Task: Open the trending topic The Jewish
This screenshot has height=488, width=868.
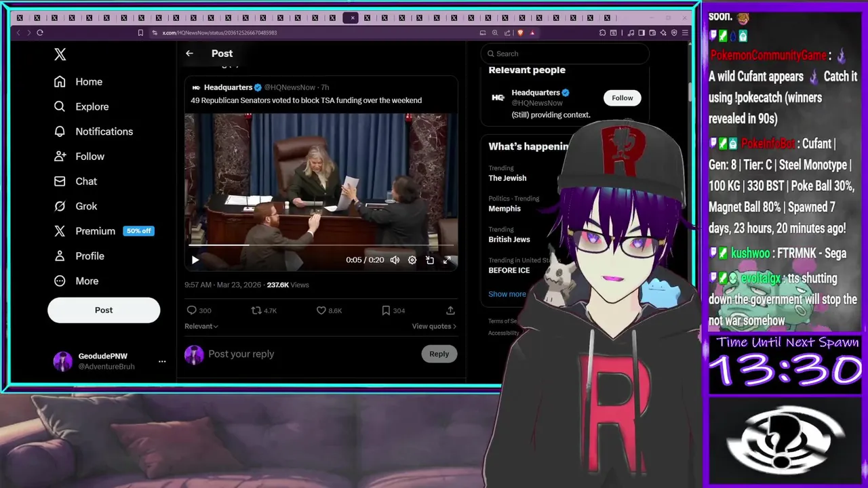Action: [507, 178]
